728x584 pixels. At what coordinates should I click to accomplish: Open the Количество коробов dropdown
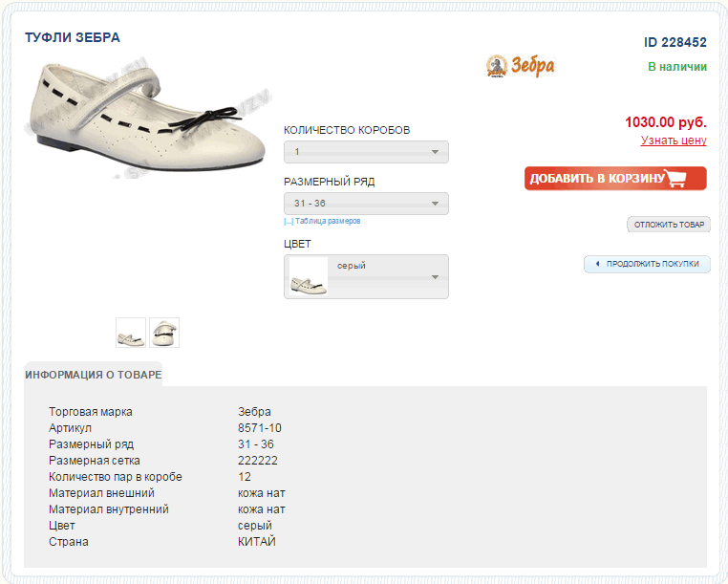[x=366, y=152]
